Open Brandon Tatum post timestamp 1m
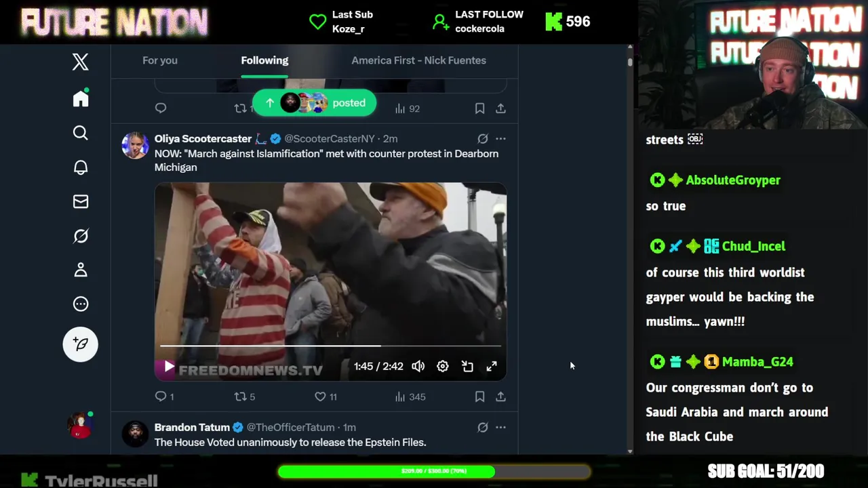 349,427
